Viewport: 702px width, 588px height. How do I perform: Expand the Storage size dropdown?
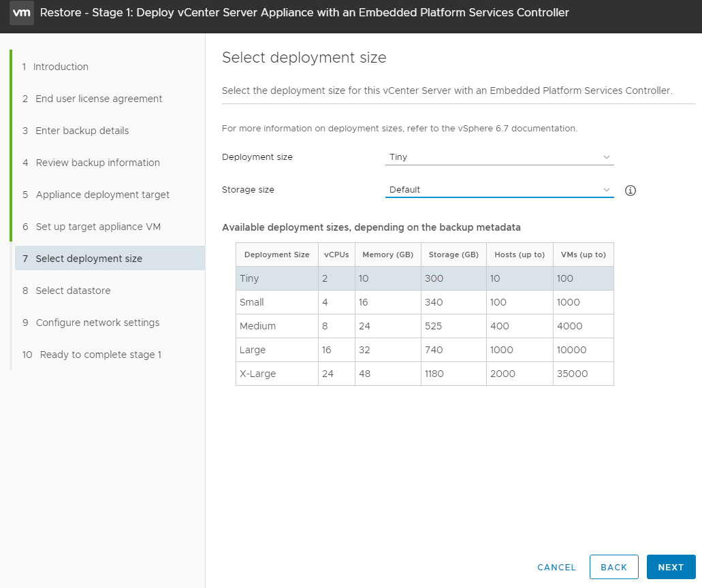pyautogui.click(x=499, y=190)
